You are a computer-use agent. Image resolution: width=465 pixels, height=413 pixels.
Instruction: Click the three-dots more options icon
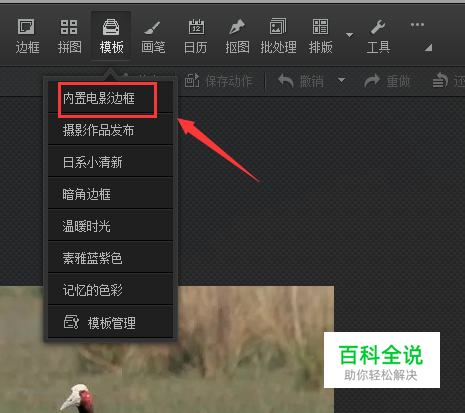[417, 25]
